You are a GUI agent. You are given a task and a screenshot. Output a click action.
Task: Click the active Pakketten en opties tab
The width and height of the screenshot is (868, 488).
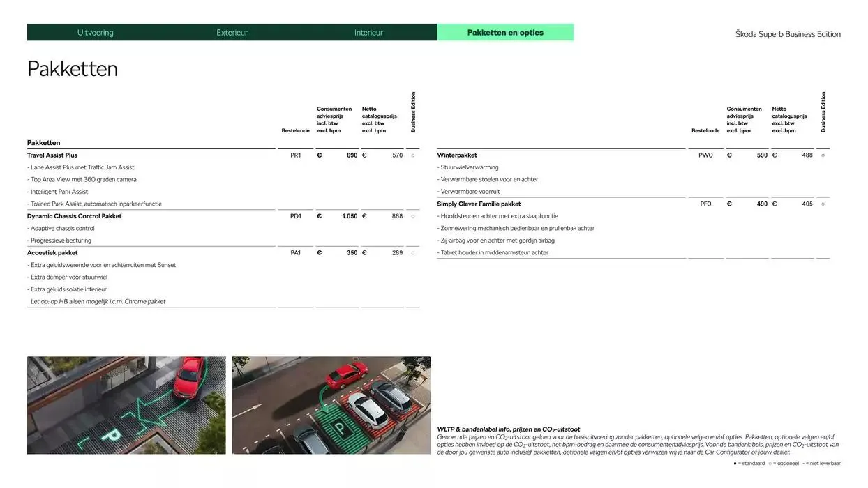505,32
